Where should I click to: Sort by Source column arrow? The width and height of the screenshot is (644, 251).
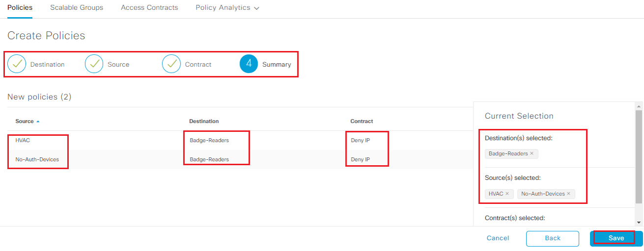coord(38,121)
